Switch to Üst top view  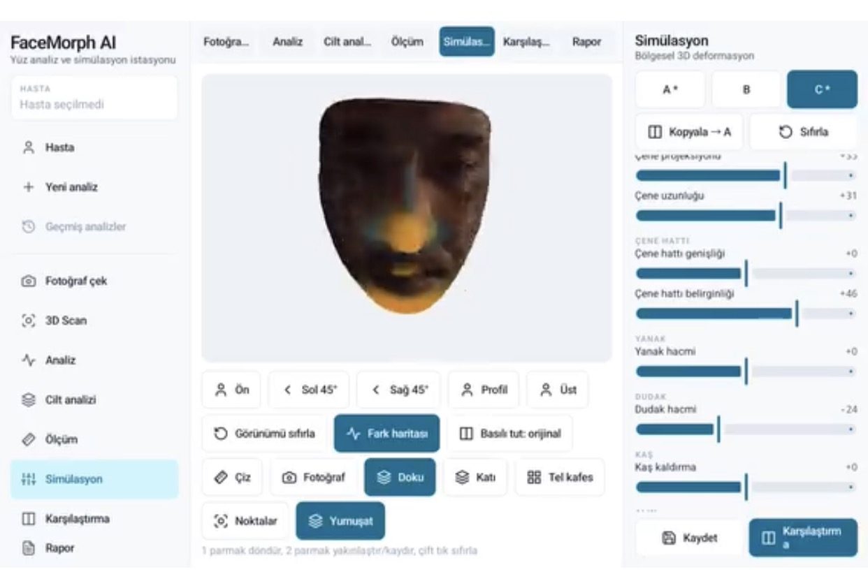pos(557,390)
